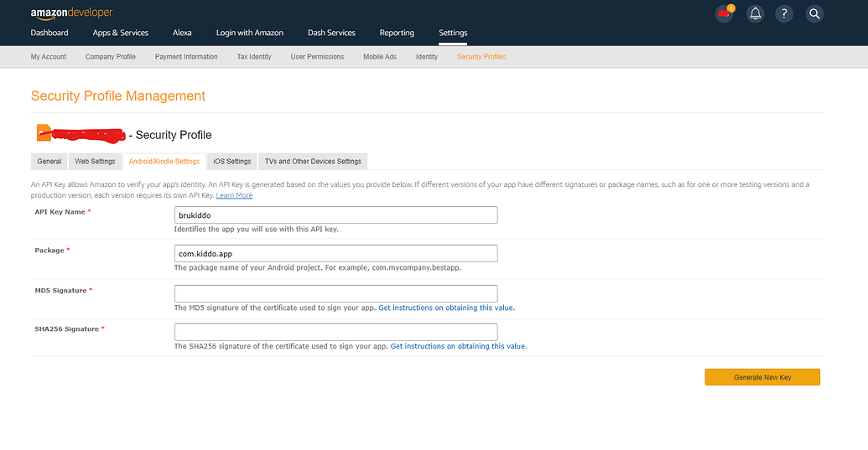The image size is (868, 450).
Task: Click 'Identifies the app you will use' hint
Action: point(257,229)
